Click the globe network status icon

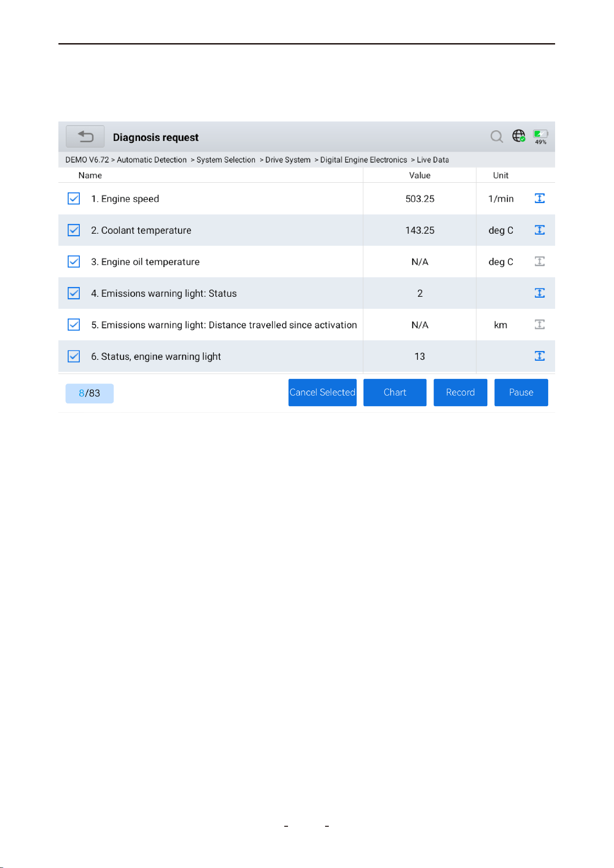tap(518, 136)
